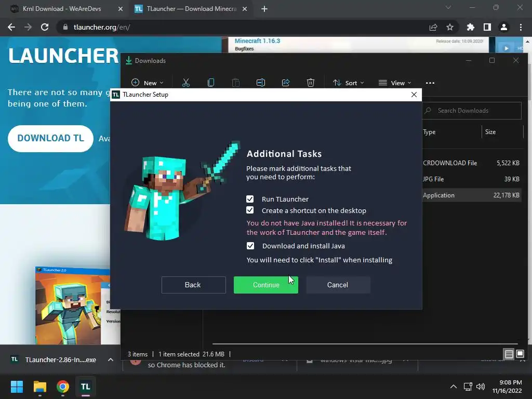Uncheck the Run TLauncher checkbox

[x=250, y=199]
